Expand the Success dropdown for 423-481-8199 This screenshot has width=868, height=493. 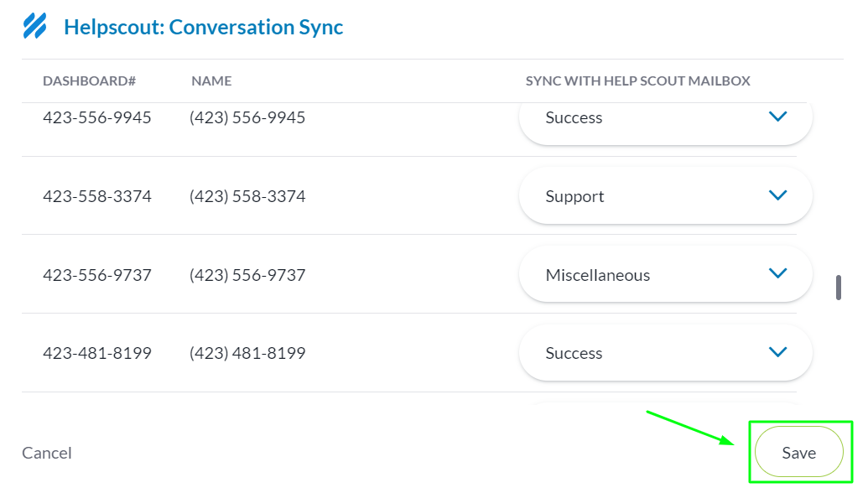(x=665, y=353)
